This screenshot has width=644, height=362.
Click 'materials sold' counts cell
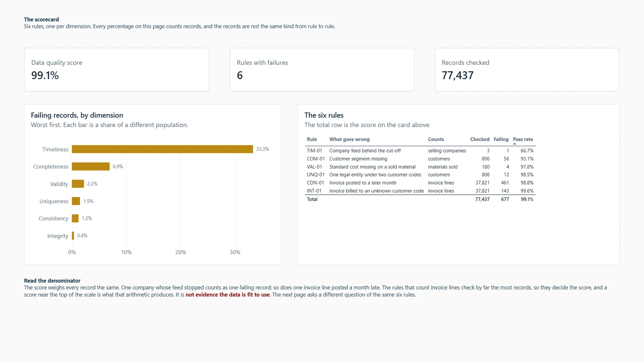443,167
